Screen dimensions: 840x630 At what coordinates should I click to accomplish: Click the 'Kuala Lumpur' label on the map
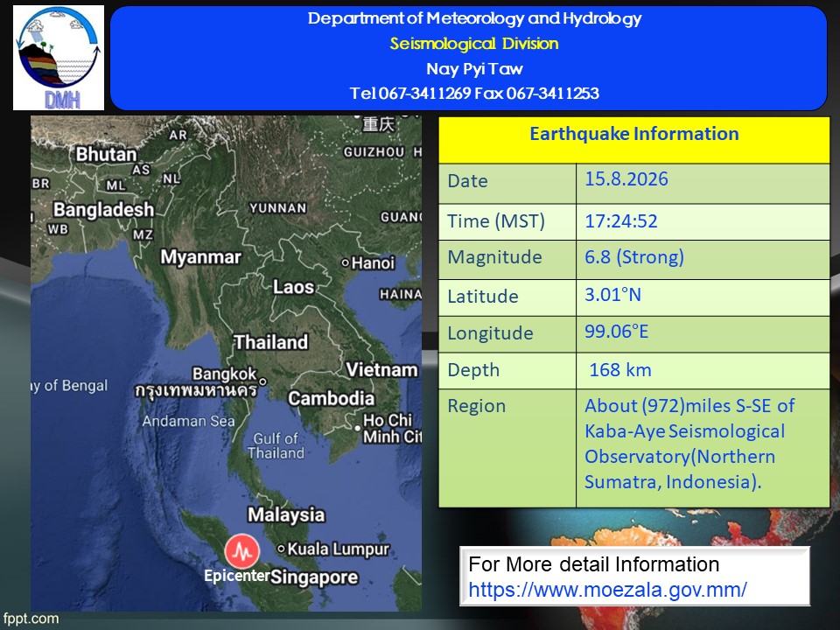(x=338, y=549)
